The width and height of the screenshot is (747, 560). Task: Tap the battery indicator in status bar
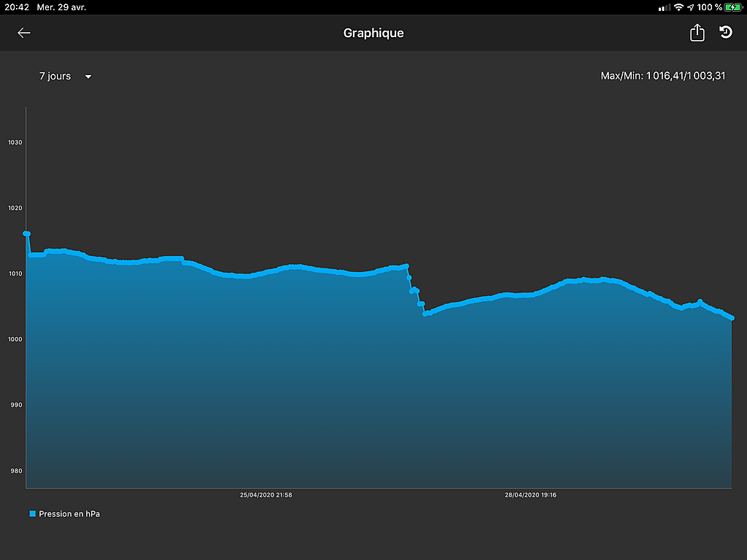[x=733, y=7]
